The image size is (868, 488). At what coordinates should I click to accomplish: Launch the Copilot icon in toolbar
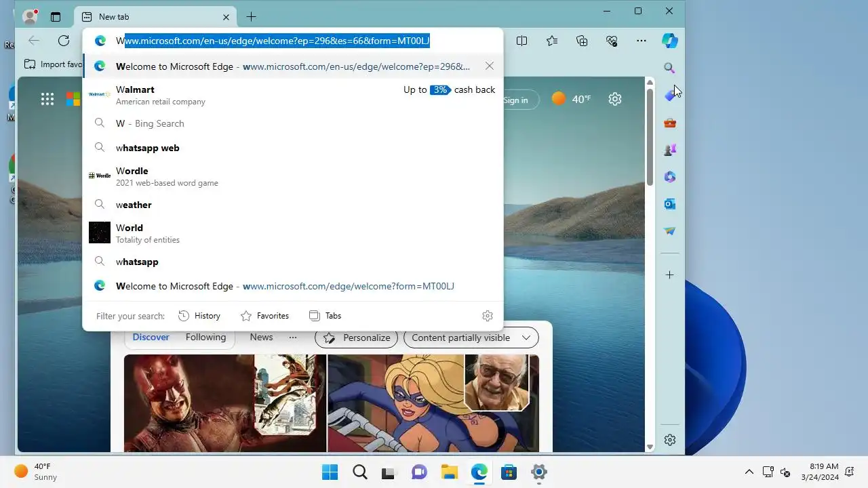click(x=670, y=41)
